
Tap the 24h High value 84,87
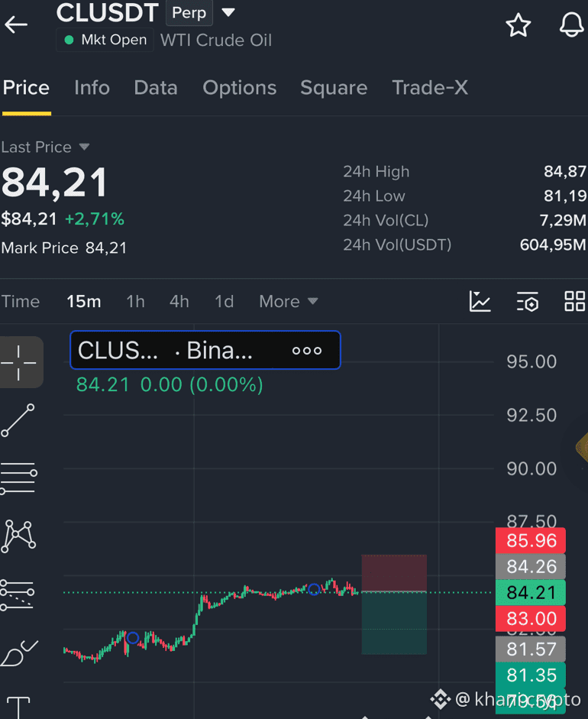tap(564, 171)
